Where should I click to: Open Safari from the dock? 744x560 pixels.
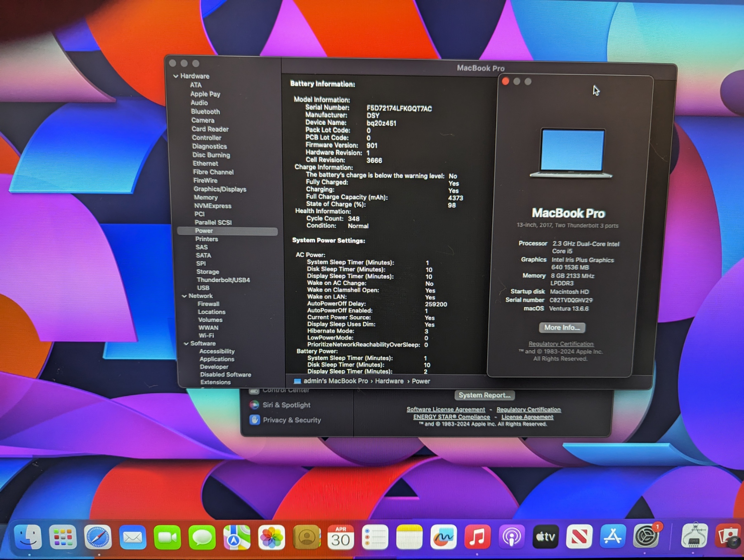pos(98,537)
